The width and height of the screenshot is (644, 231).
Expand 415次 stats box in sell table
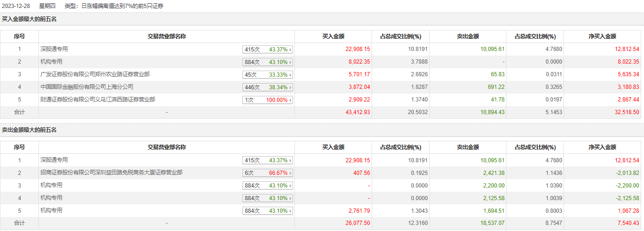click(268, 160)
